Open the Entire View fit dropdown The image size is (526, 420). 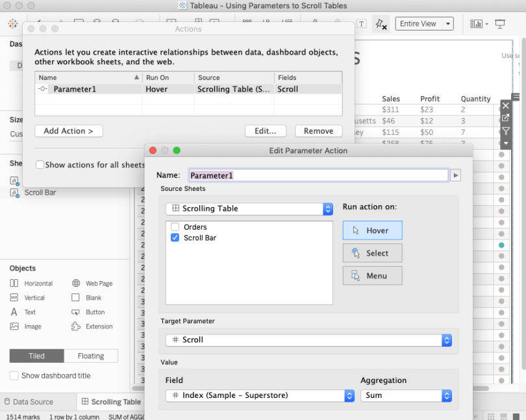[x=424, y=24]
